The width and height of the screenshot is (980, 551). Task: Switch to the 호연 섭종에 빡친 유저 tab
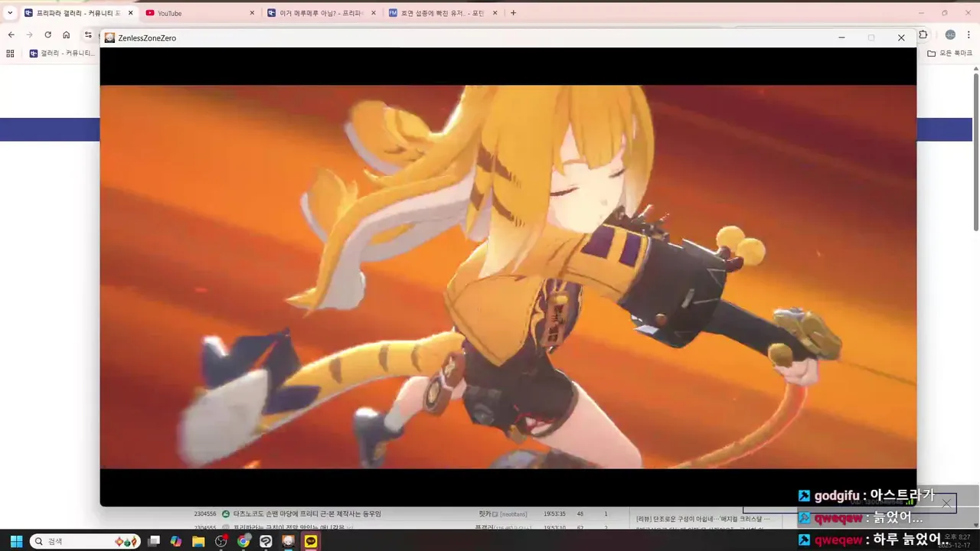click(x=443, y=13)
